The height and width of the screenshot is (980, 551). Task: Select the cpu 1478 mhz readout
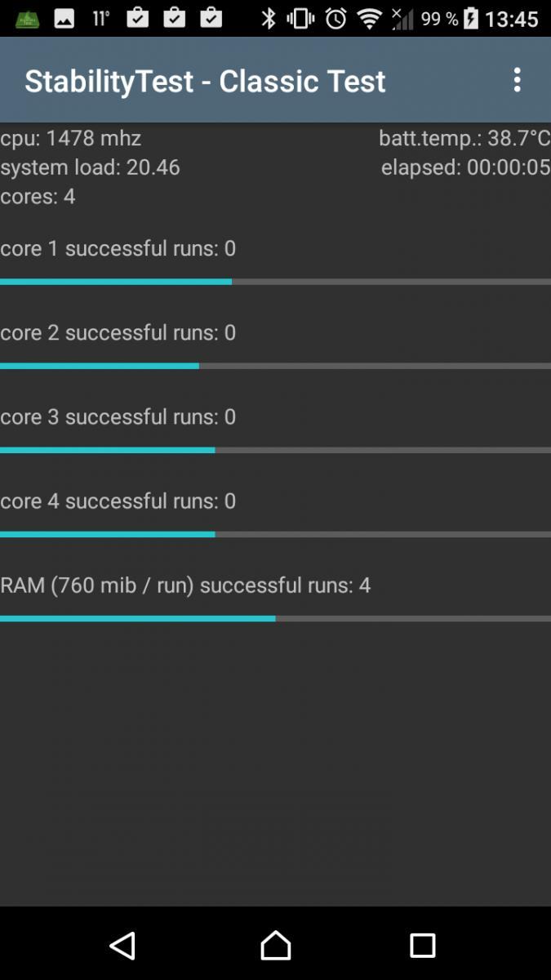click(71, 138)
